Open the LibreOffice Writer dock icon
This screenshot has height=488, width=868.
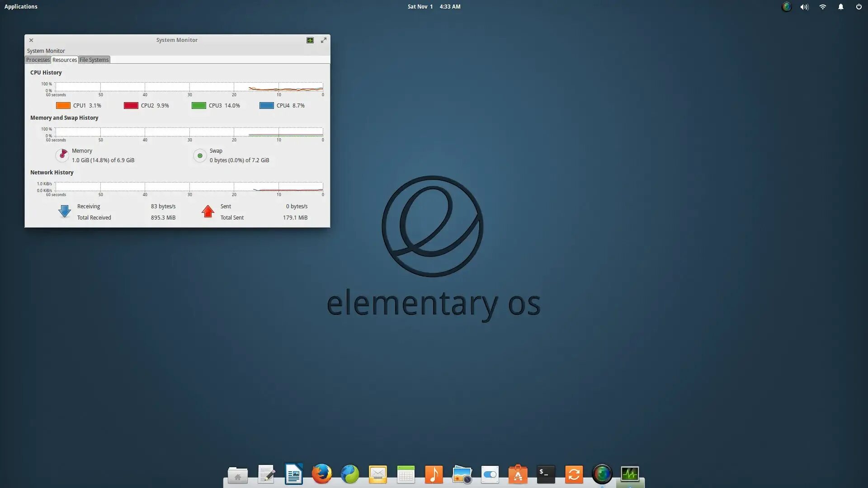pyautogui.click(x=293, y=474)
